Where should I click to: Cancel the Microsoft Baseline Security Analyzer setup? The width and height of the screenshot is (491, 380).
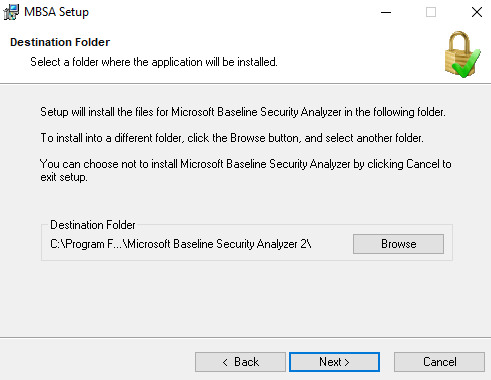coord(439,362)
